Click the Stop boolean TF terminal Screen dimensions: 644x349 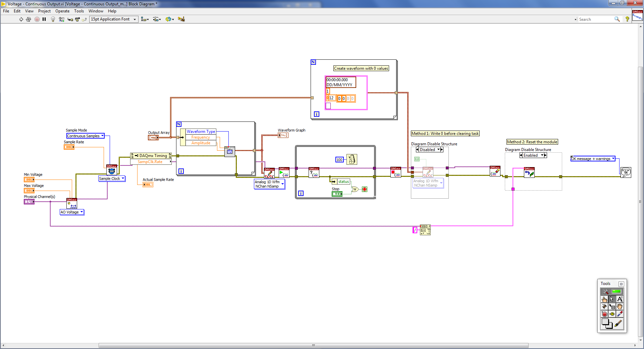click(337, 194)
